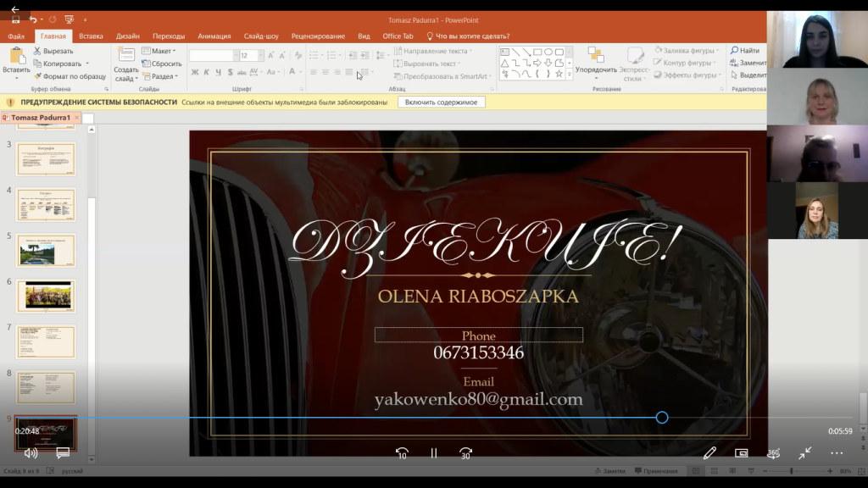Click Найти find command
868x488 pixels.
coord(745,50)
